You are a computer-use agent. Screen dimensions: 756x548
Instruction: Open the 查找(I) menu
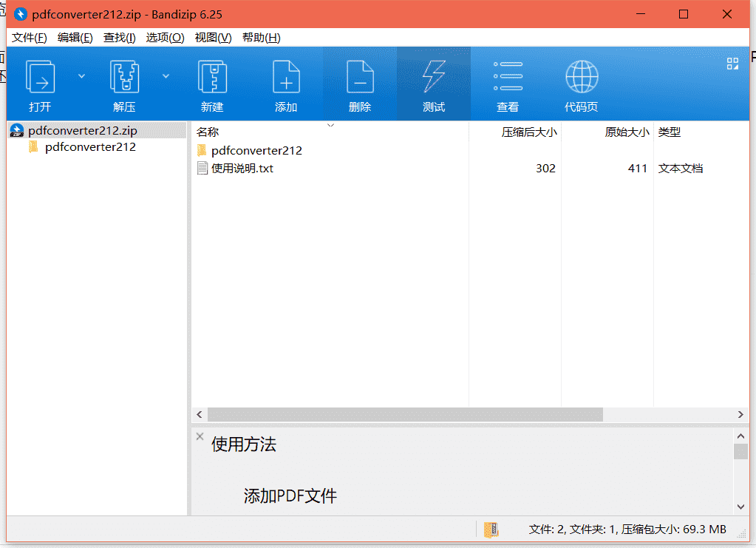pos(119,38)
